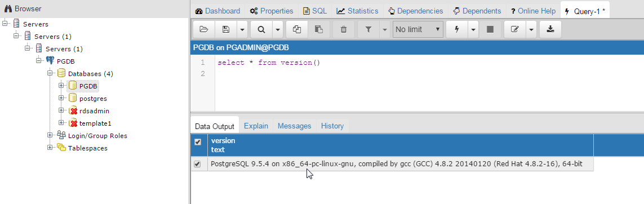Switch to the Messages tab
Image resolution: width=644 pixels, height=204 pixels.
click(295, 126)
